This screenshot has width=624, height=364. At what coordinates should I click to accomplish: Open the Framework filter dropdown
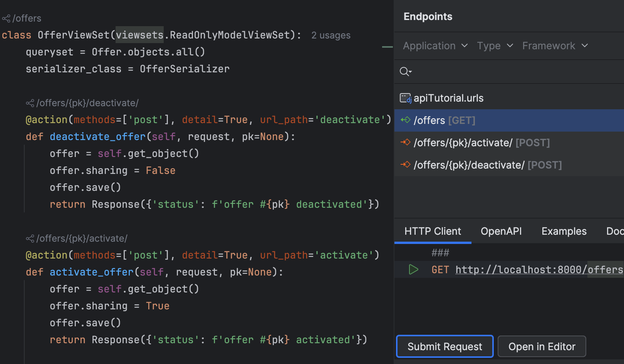click(555, 46)
